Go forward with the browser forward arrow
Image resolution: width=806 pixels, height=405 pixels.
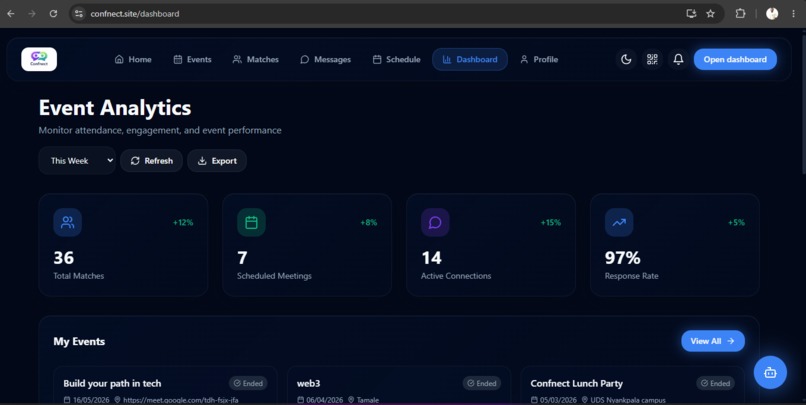(x=32, y=14)
